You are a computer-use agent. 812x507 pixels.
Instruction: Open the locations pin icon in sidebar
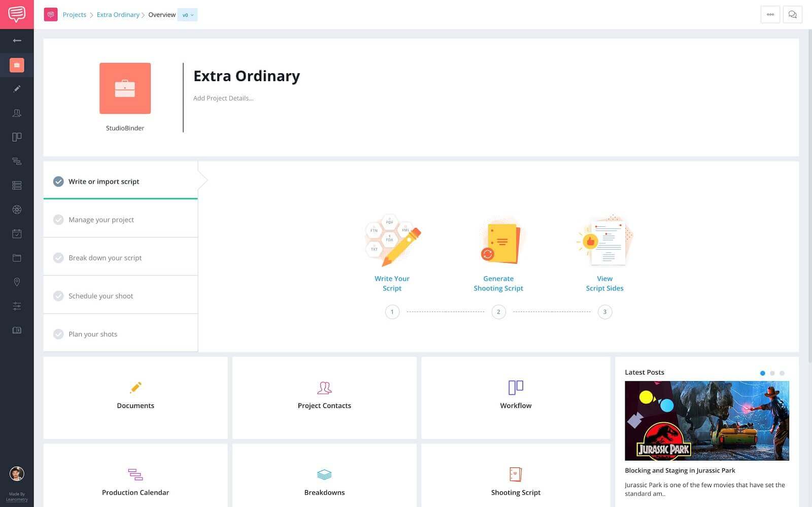(x=17, y=282)
